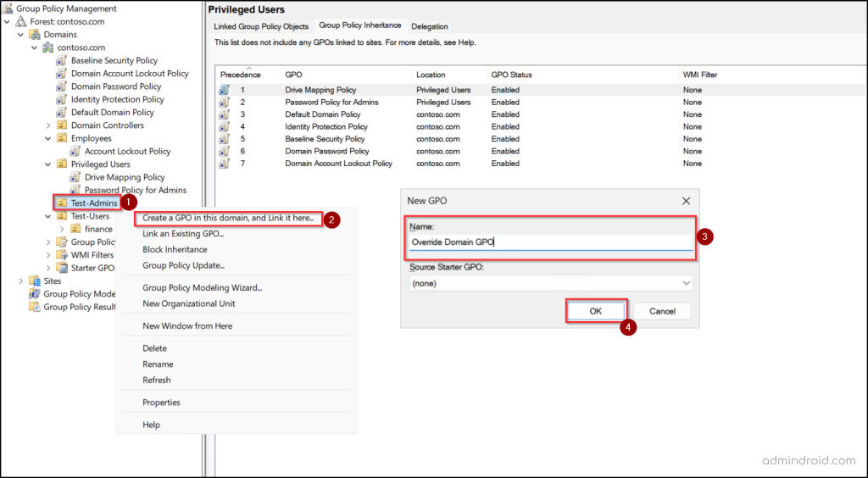
Task: Sort by the WMI Filter column header
Action: point(771,75)
